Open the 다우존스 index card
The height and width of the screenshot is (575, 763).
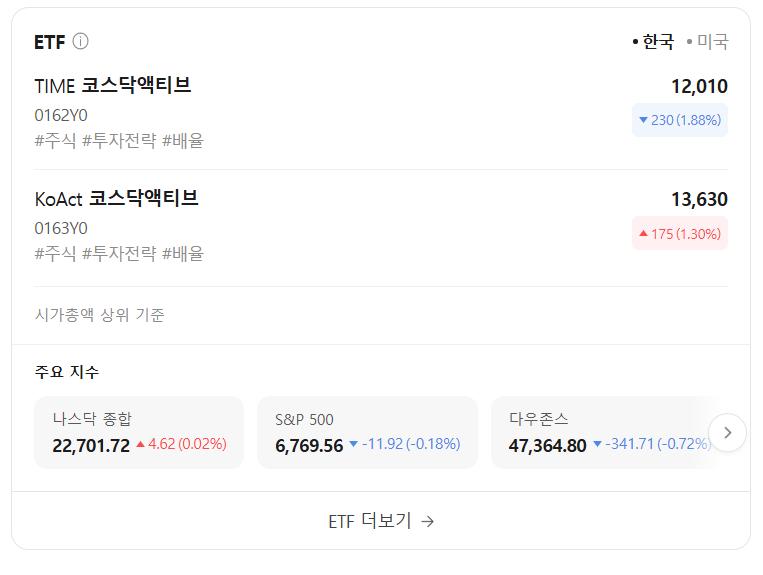click(600, 432)
